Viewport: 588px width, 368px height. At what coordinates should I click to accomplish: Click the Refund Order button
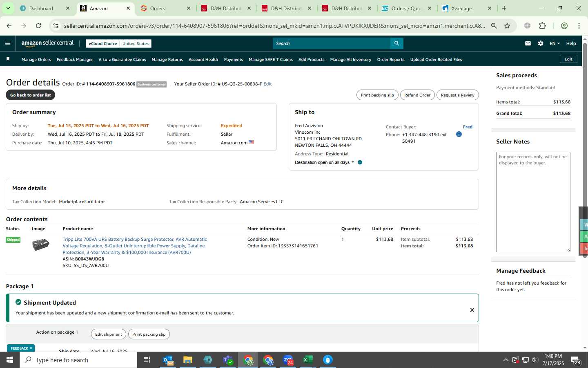(x=417, y=95)
